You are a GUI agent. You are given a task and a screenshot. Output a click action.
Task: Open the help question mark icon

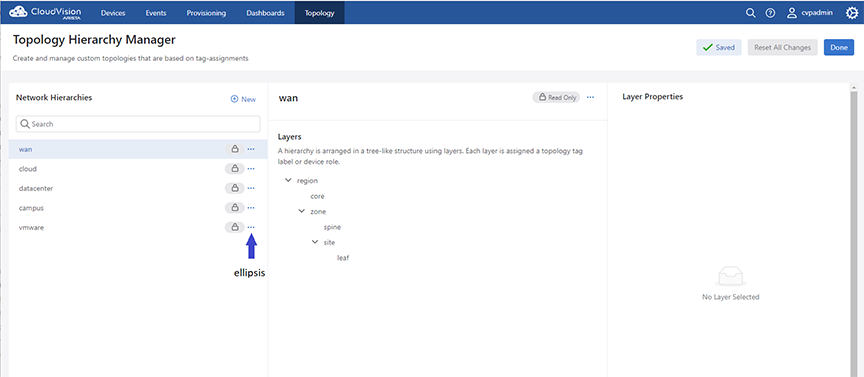click(x=770, y=13)
